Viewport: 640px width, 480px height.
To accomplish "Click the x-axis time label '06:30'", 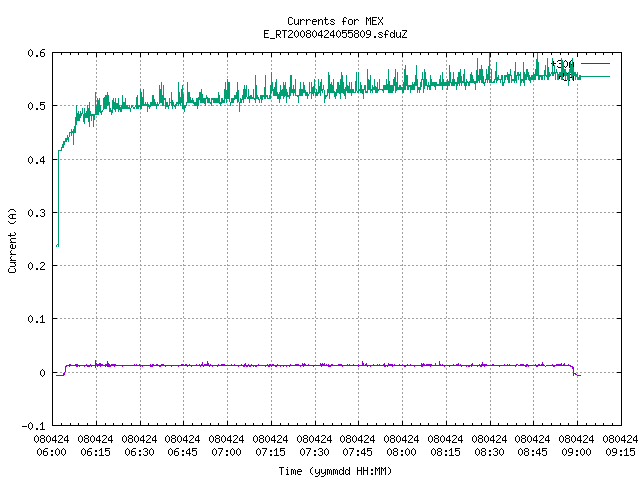I will 140,452.
